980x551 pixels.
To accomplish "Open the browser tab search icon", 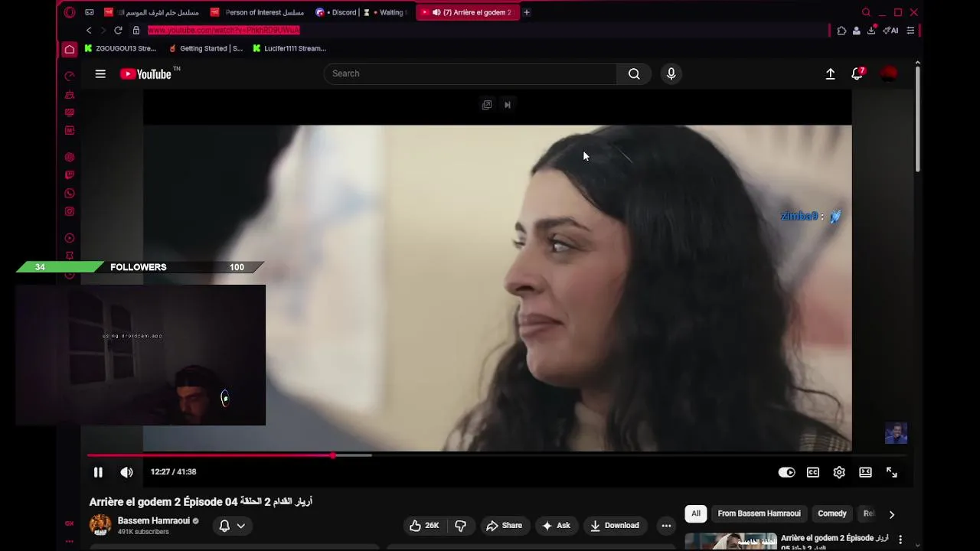I will point(866,12).
